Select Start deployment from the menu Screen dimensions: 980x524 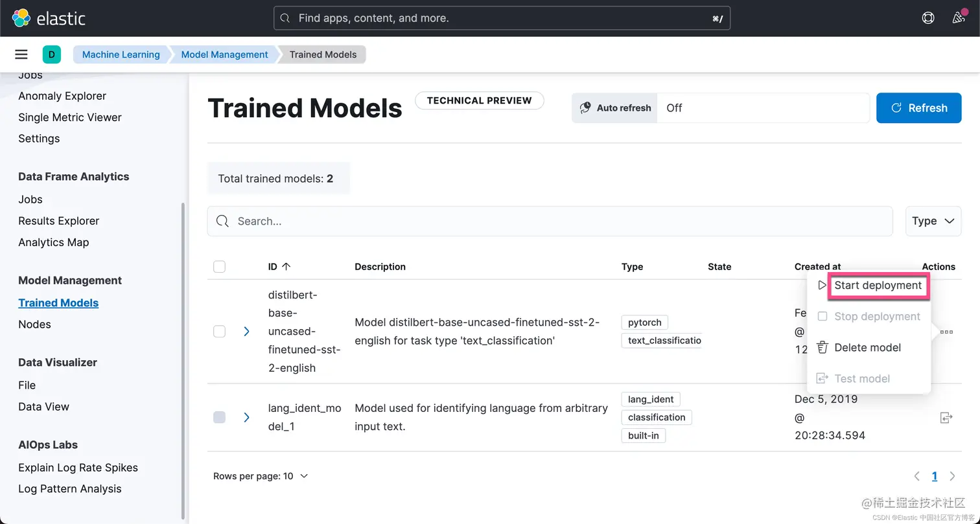click(878, 285)
